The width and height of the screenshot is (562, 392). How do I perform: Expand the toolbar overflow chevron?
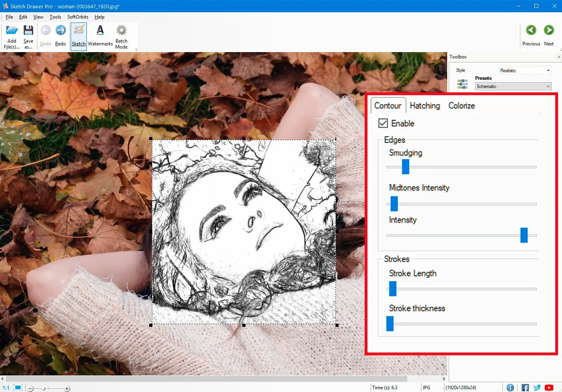[136, 49]
